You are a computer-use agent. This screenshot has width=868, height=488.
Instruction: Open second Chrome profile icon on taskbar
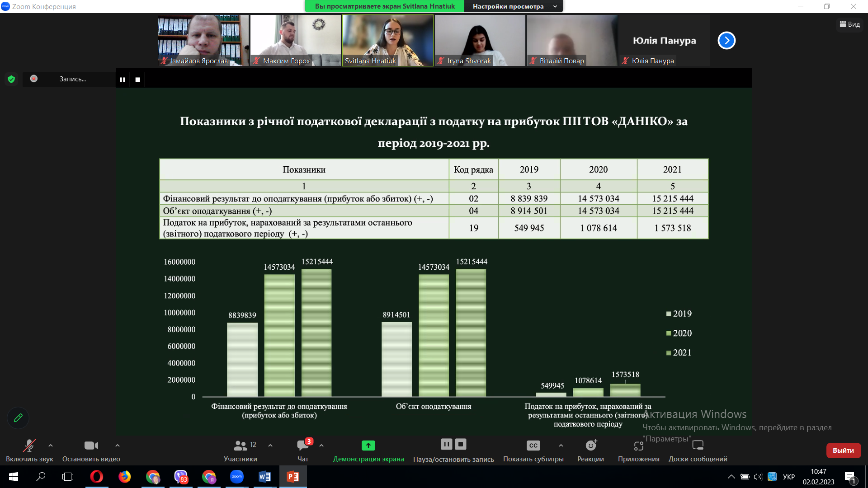(209, 477)
